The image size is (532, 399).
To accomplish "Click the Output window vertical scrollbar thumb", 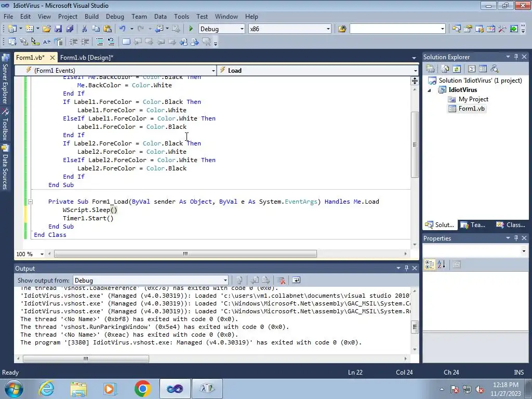I will pyautogui.click(x=414, y=327).
